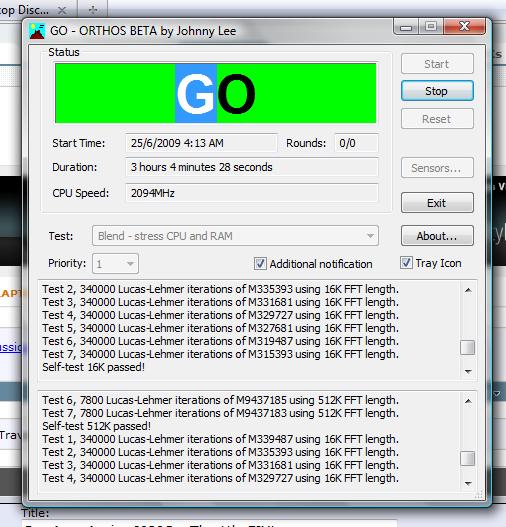Click the Duration field
Screen dimensions: 506x527
[x=252, y=167]
